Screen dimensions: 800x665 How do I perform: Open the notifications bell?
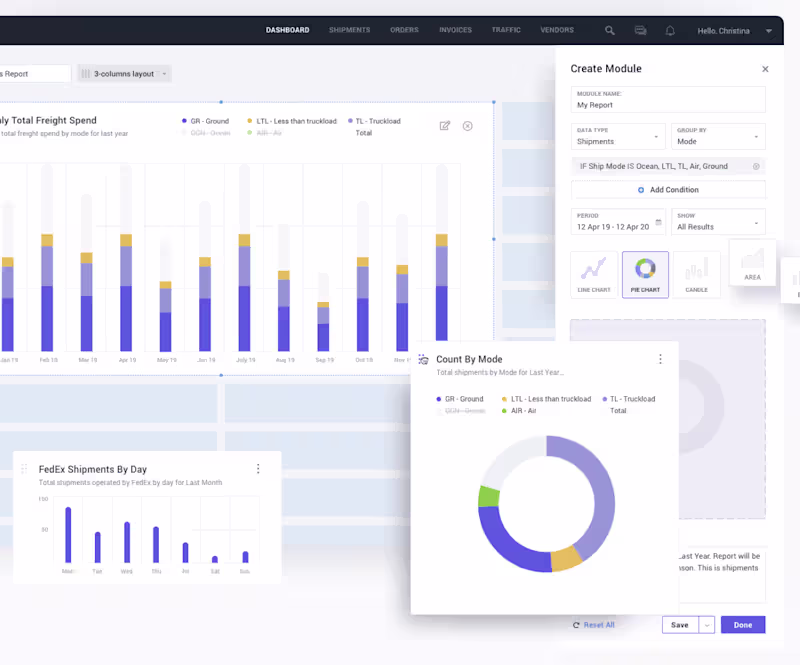pos(670,31)
